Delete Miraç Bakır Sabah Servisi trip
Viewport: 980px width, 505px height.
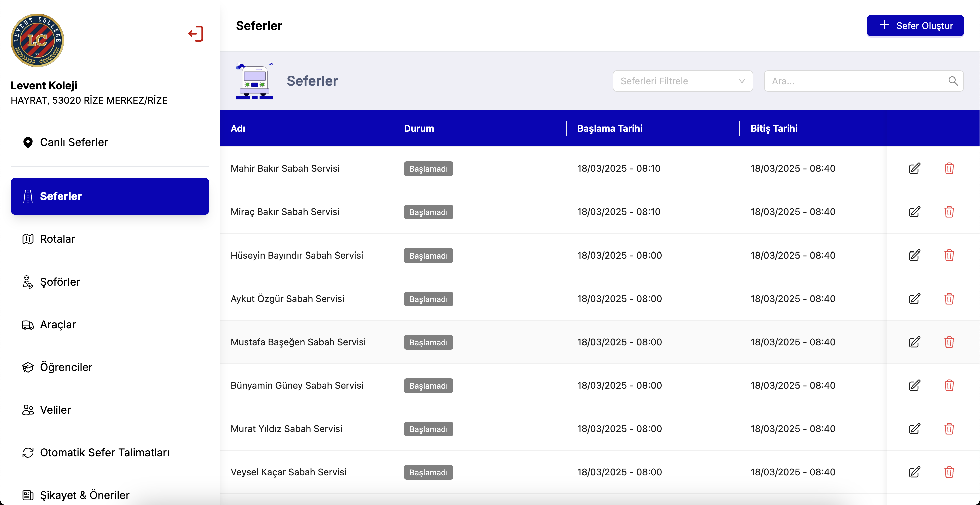coord(949,212)
